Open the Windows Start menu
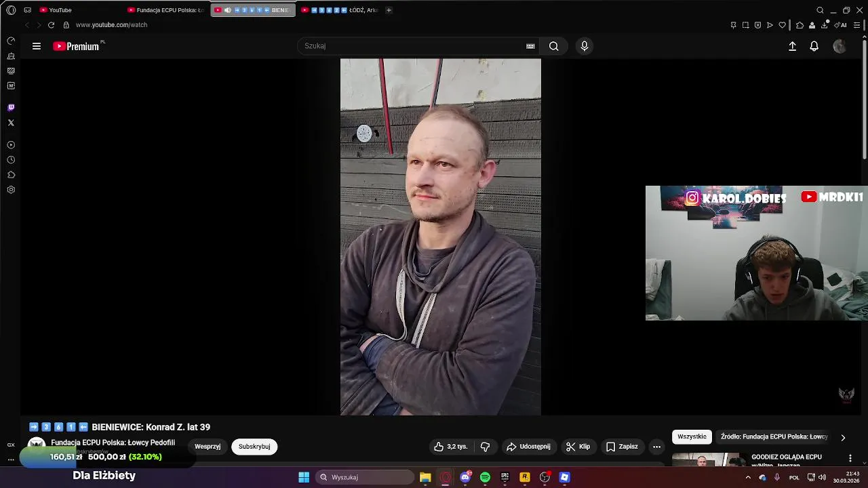868x488 pixels. point(304,477)
